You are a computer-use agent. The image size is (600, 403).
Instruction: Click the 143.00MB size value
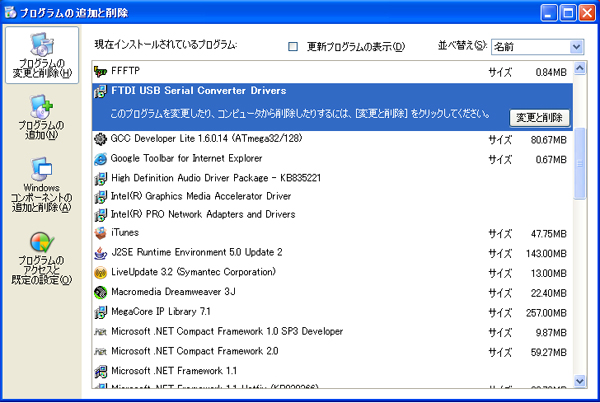pyautogui.click(x=546, y=254)
